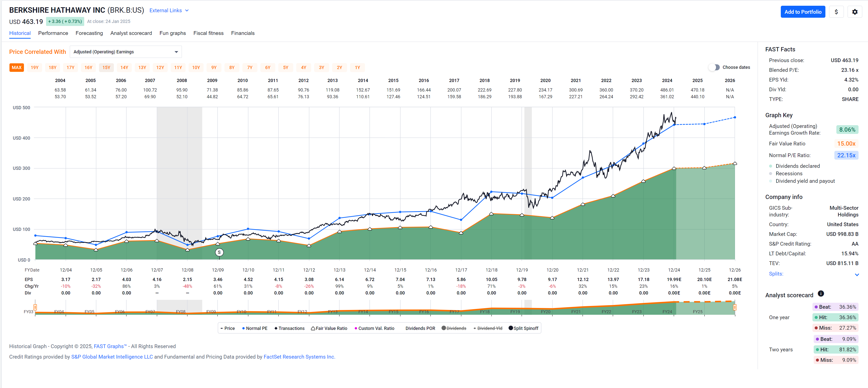Choose the 5Y time range

tap(286, 68)
